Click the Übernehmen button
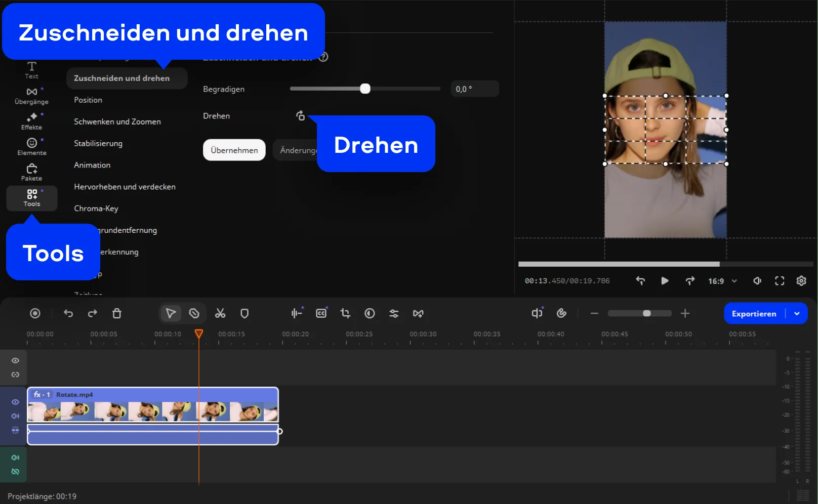The height and width of the screenshot is (504, 818). 234,150
